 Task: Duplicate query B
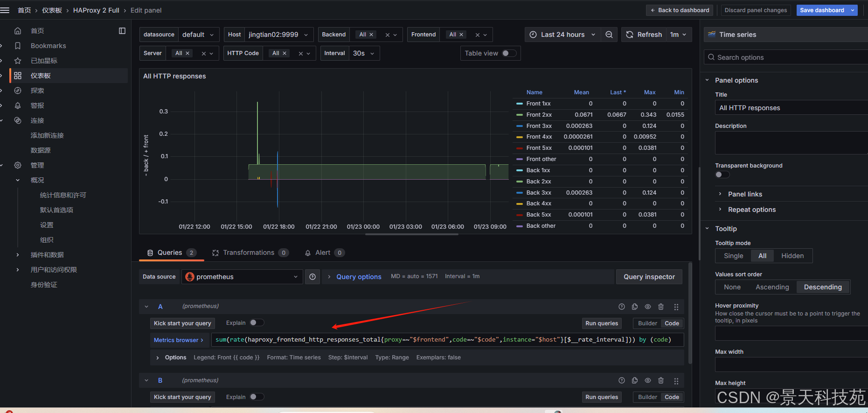click(x=635, y=381)
